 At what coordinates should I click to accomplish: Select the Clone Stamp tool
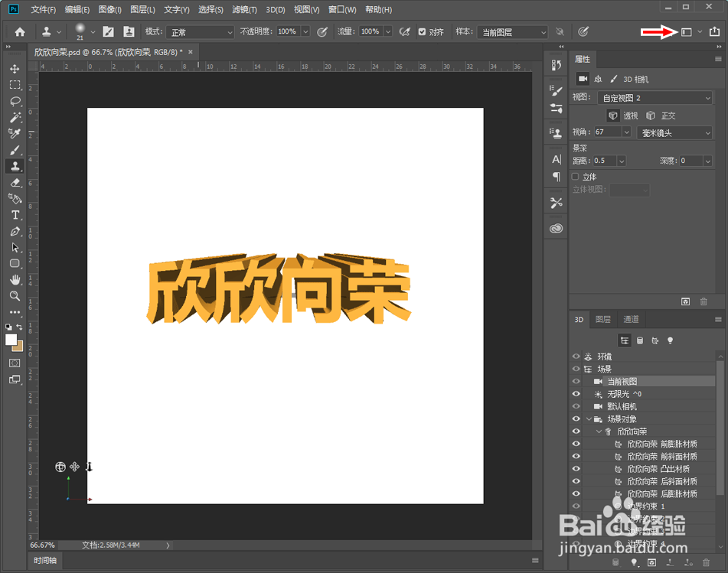pos(15,165)
